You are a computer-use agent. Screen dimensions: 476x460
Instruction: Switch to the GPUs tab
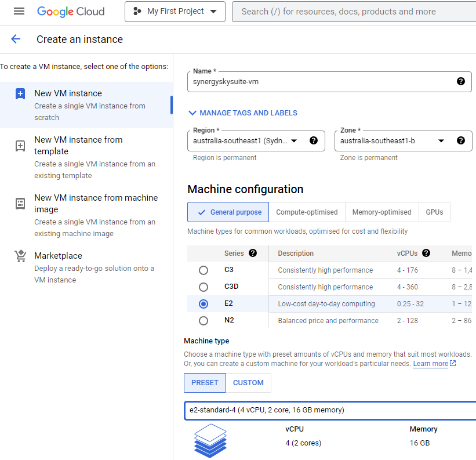434,212
